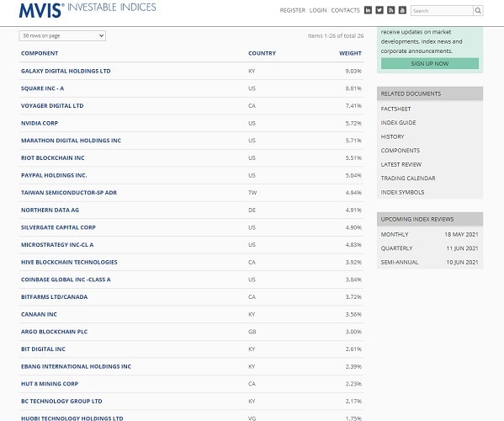504x421 pixels.
Task: Open the CONTACTS link
Action: pos(345,10)
